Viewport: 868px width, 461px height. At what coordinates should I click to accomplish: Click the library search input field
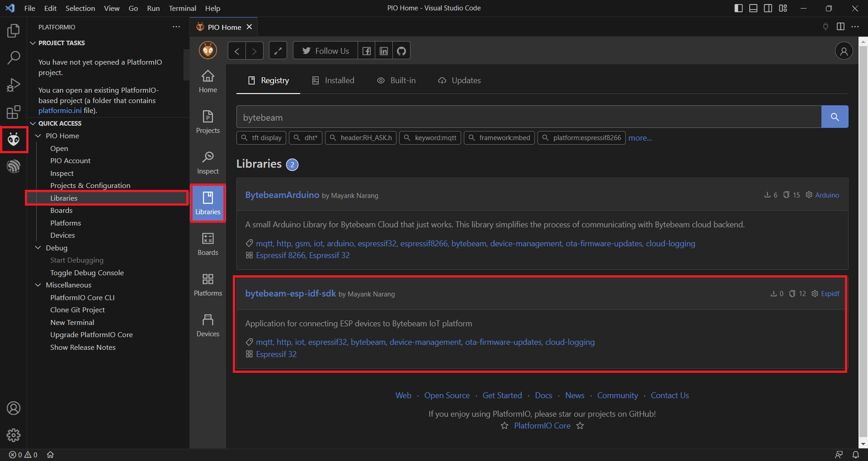click(x=528, y=117)
